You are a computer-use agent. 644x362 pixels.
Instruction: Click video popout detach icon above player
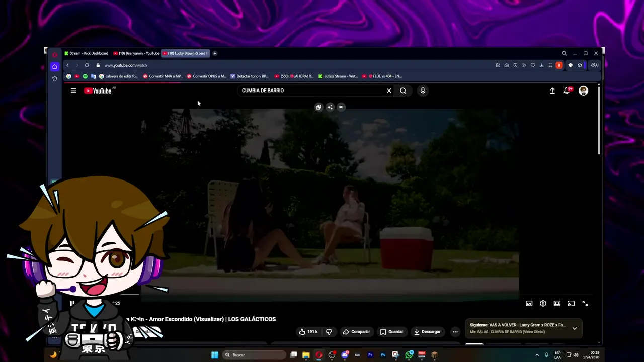[318, 107]
